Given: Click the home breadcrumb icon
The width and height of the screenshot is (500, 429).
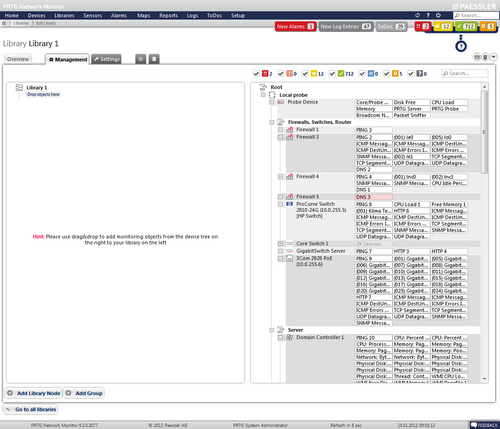Looking at the screenshot, I should coord(4,23).
